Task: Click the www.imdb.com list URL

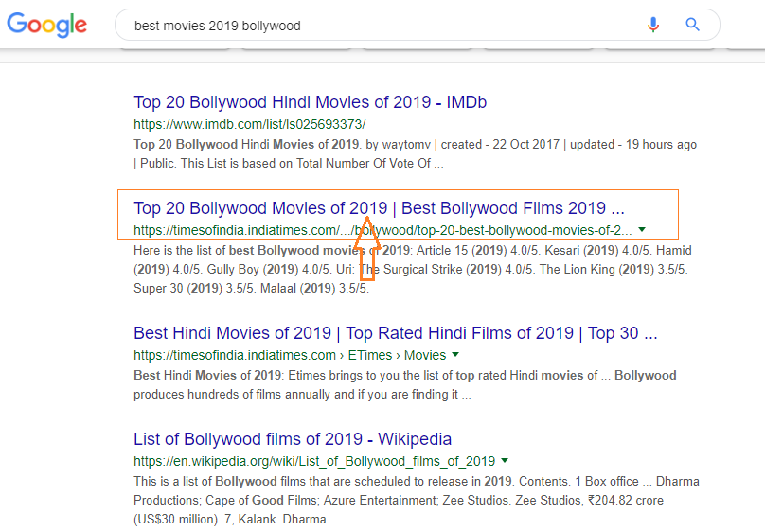Action: [x=249, y=124]
